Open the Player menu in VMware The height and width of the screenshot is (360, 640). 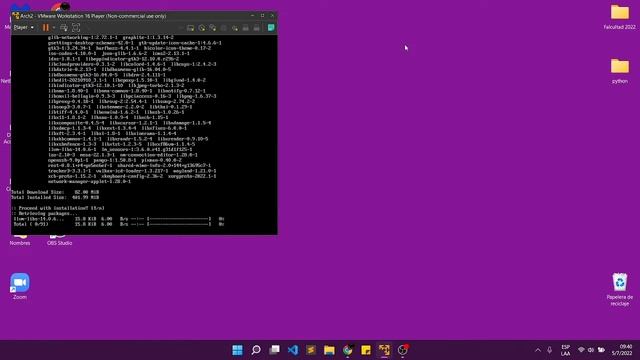[23, 28]
